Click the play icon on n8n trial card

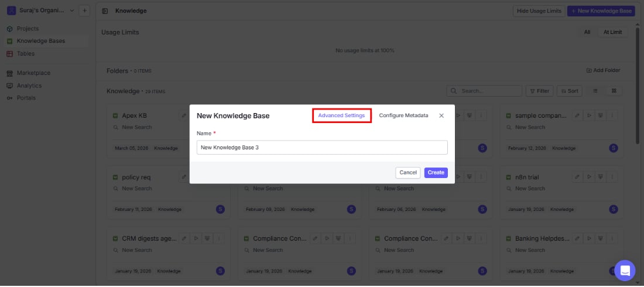tap(589, 177)
